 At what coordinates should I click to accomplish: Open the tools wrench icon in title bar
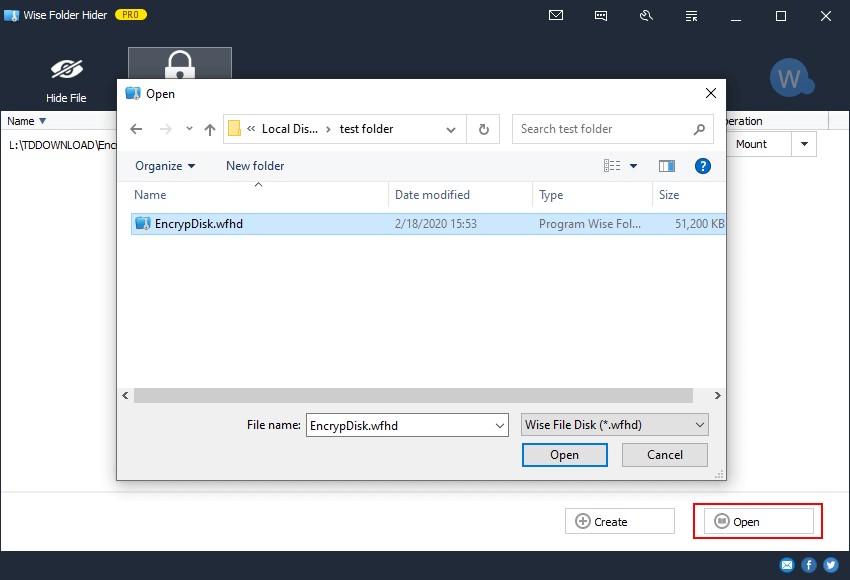(x=646, y=16)
